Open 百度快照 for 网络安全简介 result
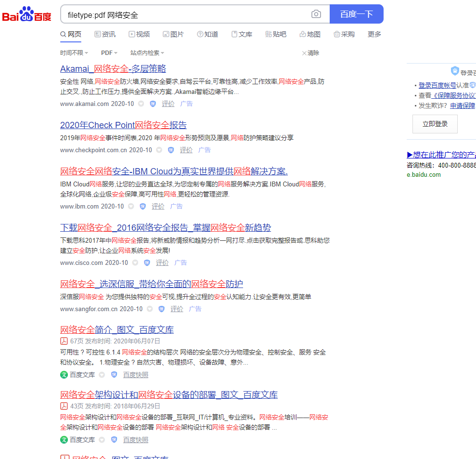The width and height of the screenshot is (476, 459). pos(136,375)
